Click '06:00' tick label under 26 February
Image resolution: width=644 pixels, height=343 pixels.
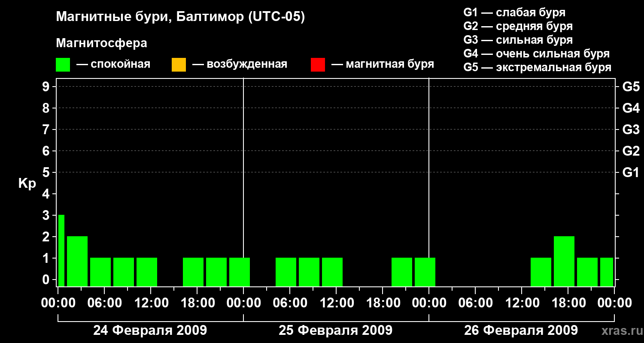tap(475, 303)
